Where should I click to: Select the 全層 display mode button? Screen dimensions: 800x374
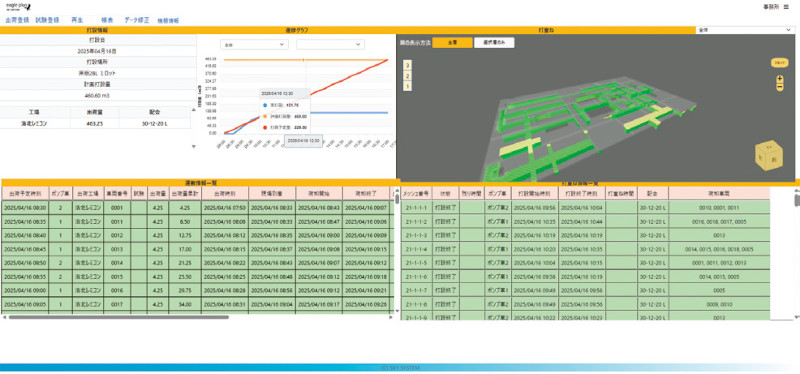coord(453,43)
